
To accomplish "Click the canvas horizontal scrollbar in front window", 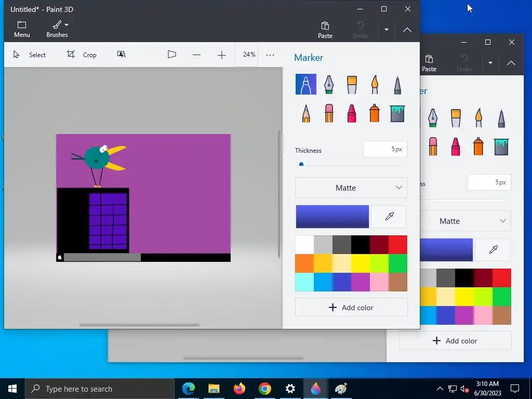I will point(139,325).
